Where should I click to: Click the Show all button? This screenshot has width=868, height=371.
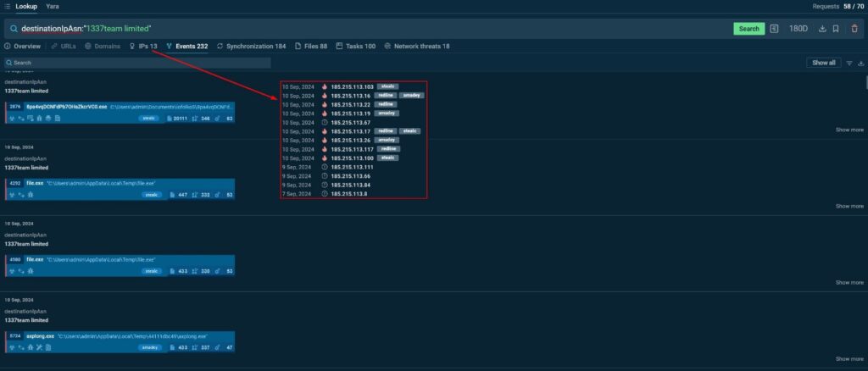point(824,63)
